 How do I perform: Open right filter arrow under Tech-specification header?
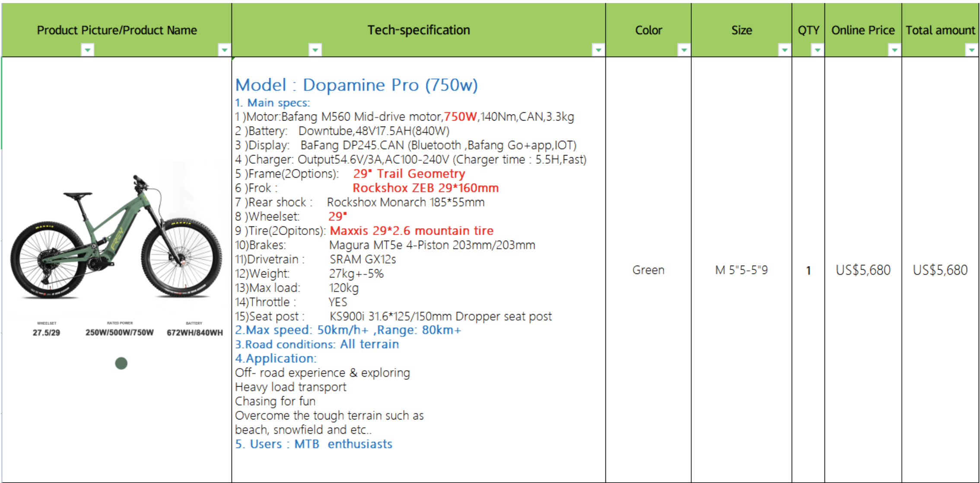click(x=598, y=50)
